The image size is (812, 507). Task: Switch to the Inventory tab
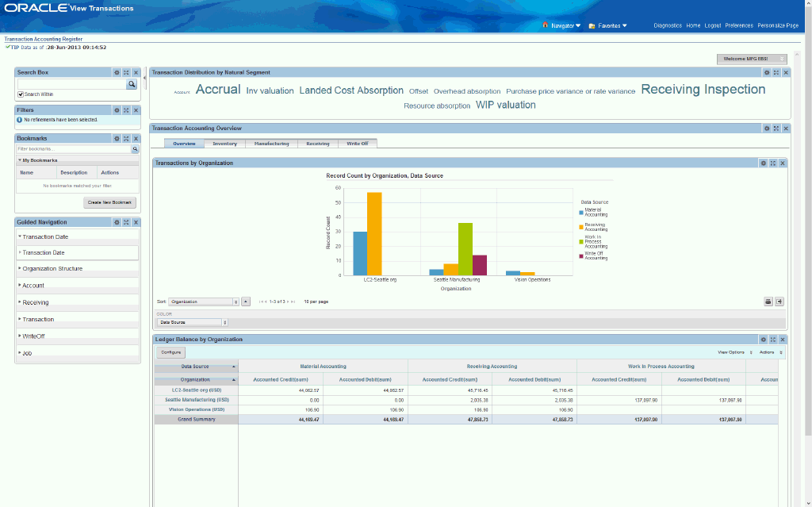[224, 144]
